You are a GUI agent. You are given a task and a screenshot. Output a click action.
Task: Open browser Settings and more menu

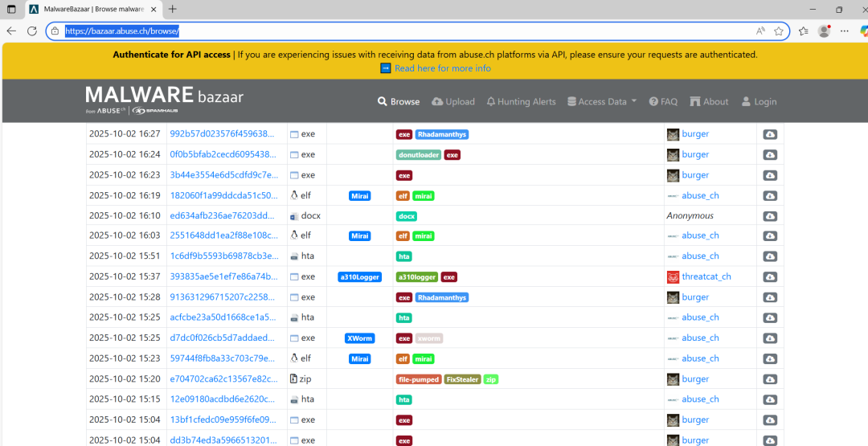point(844,31)
